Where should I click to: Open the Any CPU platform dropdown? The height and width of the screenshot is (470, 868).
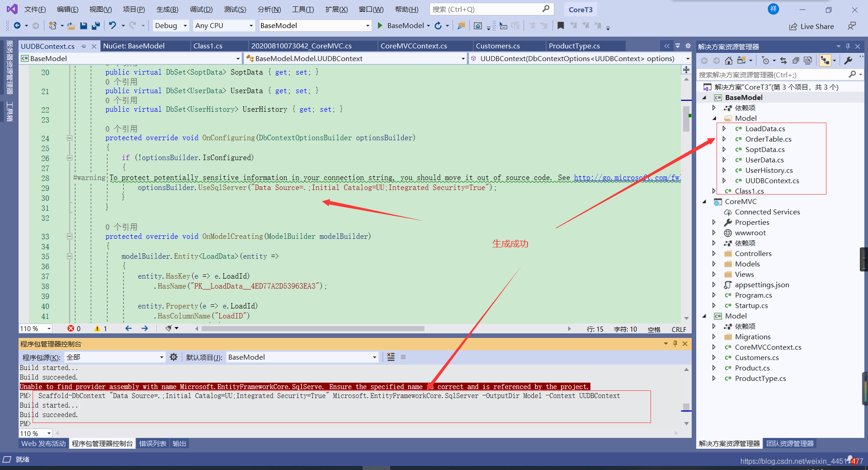(224, 26)
